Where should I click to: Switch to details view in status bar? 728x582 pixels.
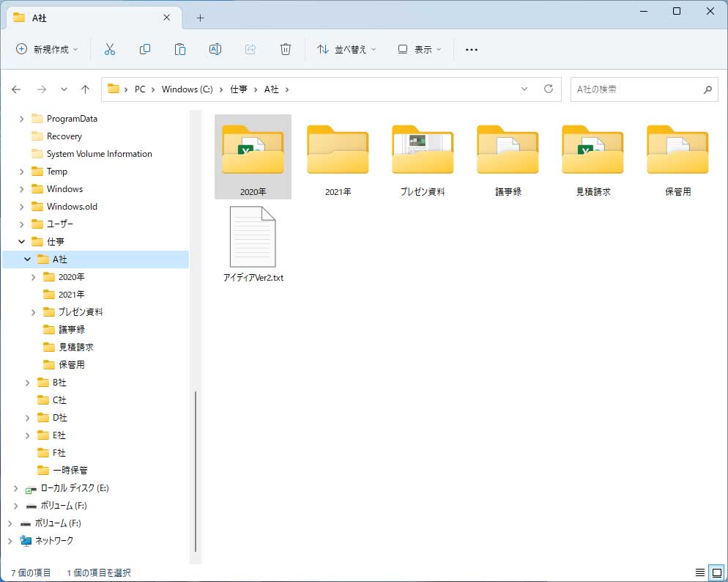(x=700, y=572)
